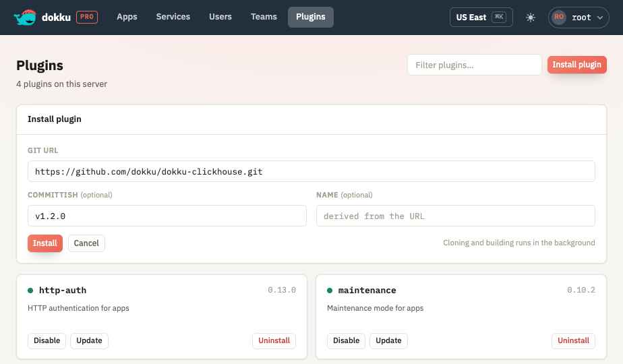This screenshot has width=623, height=364.
Task: Click the Plugins page heading
Action: [x=40, y=65]
